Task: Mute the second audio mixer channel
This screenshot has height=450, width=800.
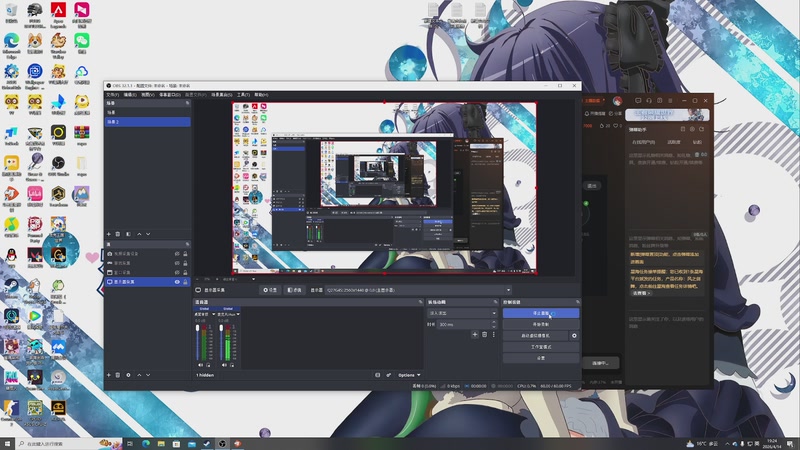Action: [x=224, y=365]
